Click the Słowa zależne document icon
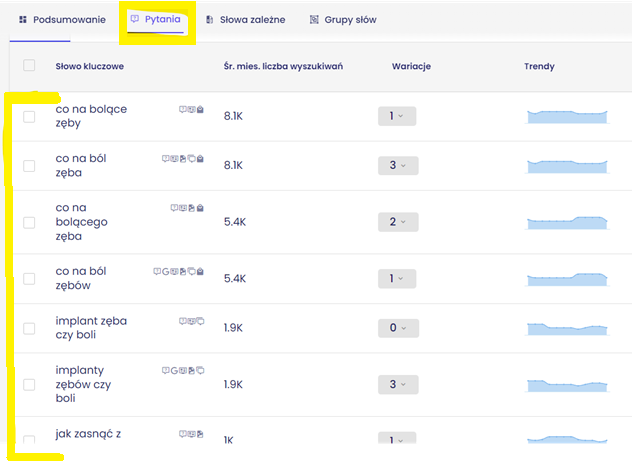This screenshot has height=466, width=632. [209, 19]
